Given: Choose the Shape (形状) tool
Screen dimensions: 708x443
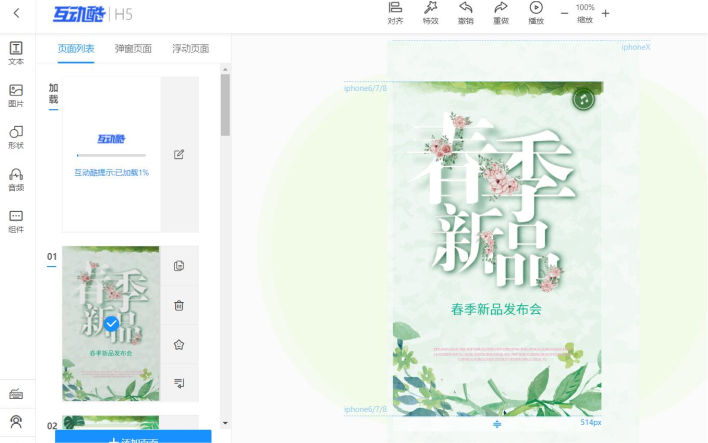Looking at the screenshot, I should pos(16,137).
